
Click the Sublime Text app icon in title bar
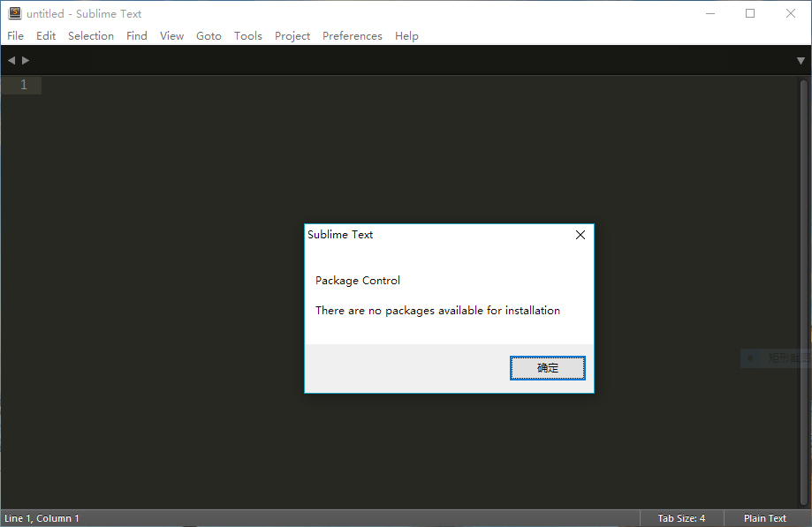pyautogui.click(x=15, y=13)
